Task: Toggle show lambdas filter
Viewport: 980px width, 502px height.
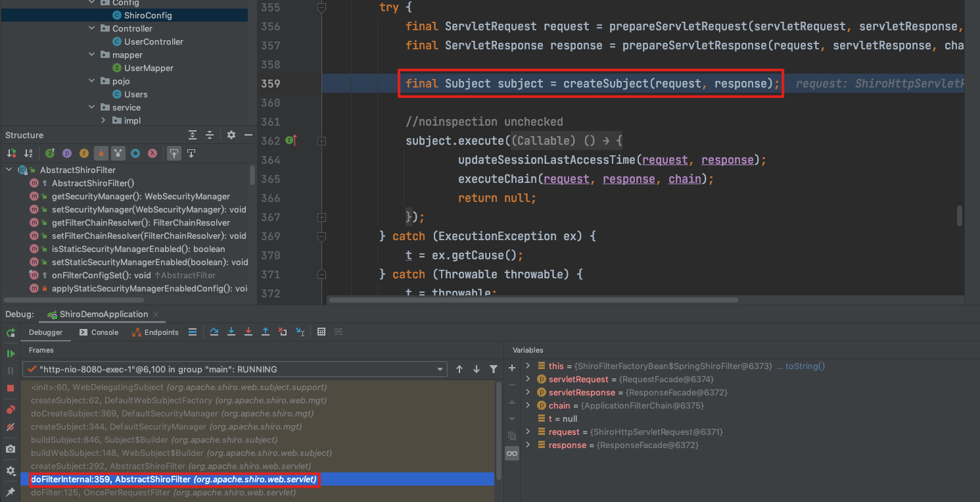Action: point(152,153)
